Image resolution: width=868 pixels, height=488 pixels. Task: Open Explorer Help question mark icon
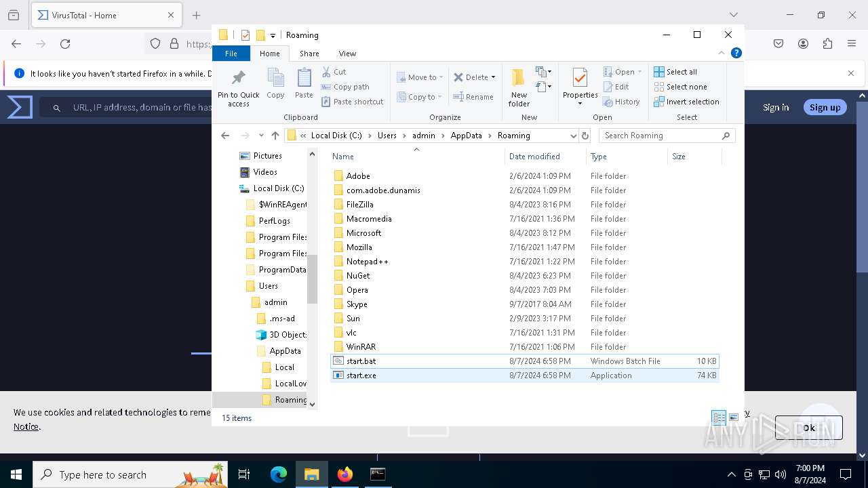coord(736,53)
